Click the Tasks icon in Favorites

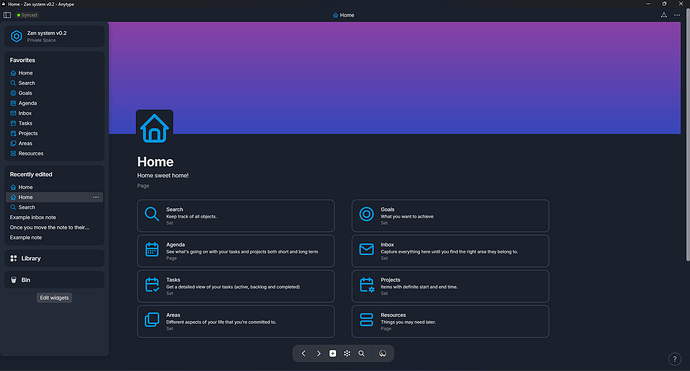(x=13, y=124)
